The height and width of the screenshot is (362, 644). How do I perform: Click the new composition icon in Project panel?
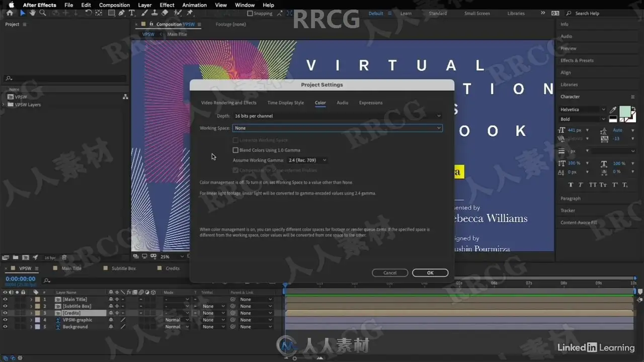click(x=25, y=257)
